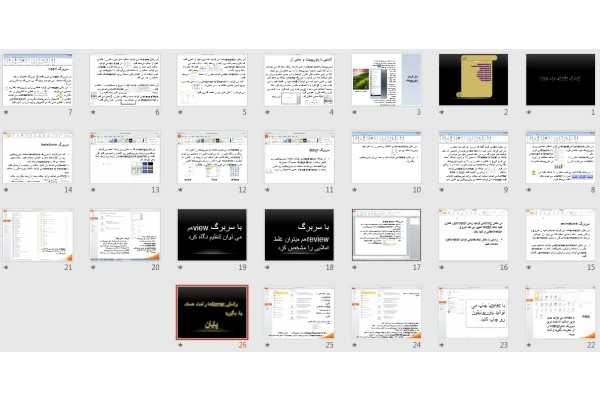Click the transition star icon under slide 10

pos(354,190)
